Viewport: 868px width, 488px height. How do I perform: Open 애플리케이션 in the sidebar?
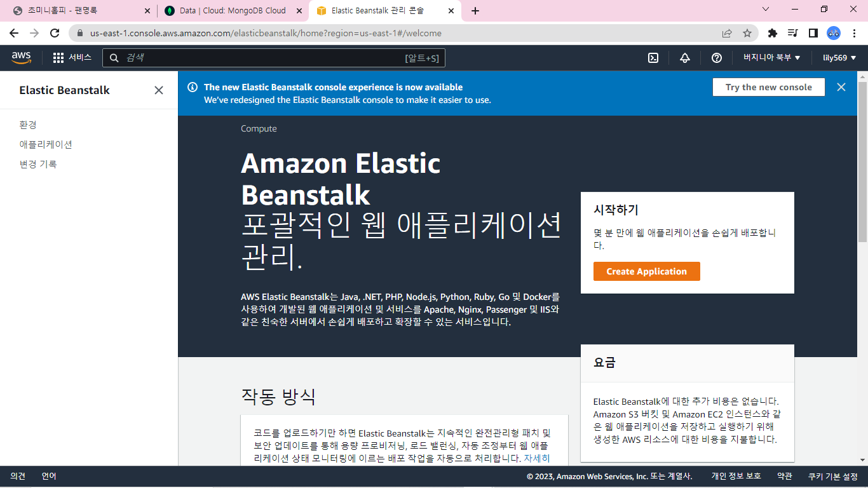tap(46, 144)
